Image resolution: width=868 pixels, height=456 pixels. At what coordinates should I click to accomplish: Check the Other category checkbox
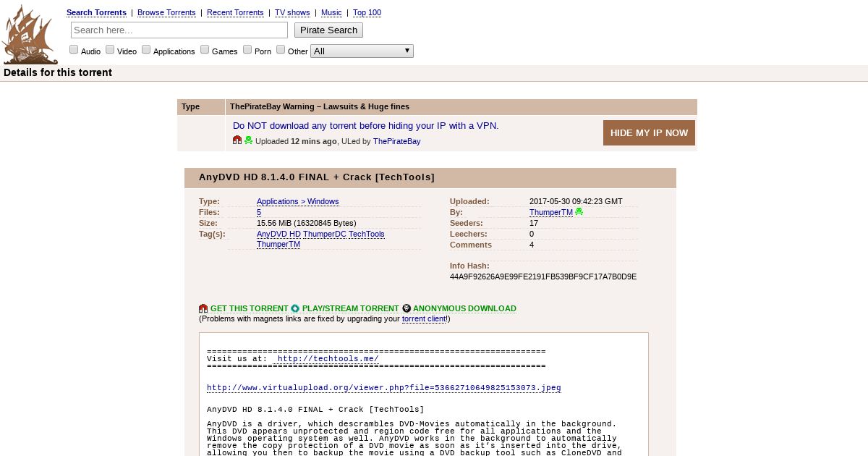pyautogui.click(x=281, y=49)
